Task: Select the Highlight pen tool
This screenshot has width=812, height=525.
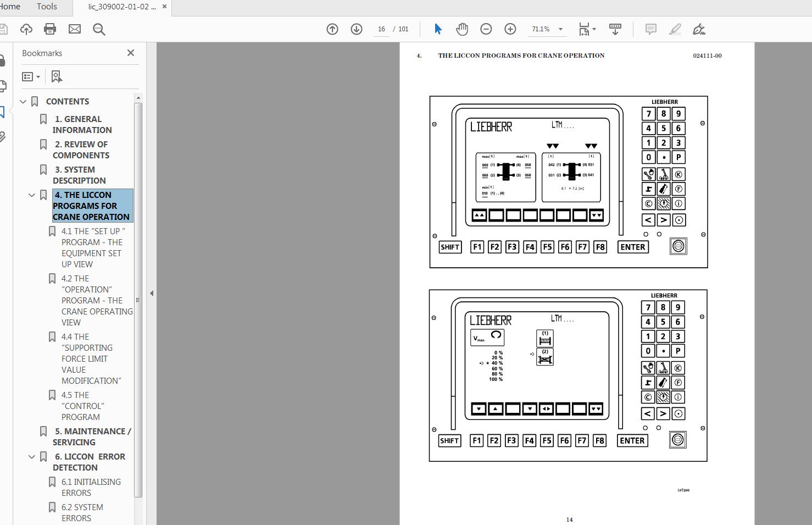Action: tap(675, 29)
